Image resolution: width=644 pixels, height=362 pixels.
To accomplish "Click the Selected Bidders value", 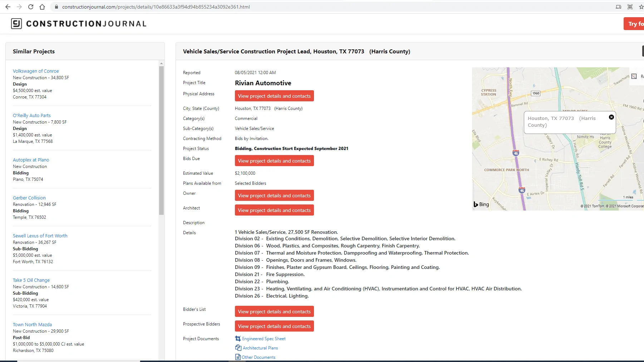I will click(x=251, y=183).
